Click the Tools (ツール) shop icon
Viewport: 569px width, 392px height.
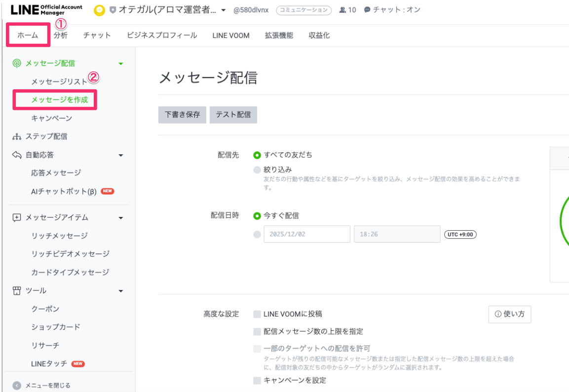click(x=17, y=291)
